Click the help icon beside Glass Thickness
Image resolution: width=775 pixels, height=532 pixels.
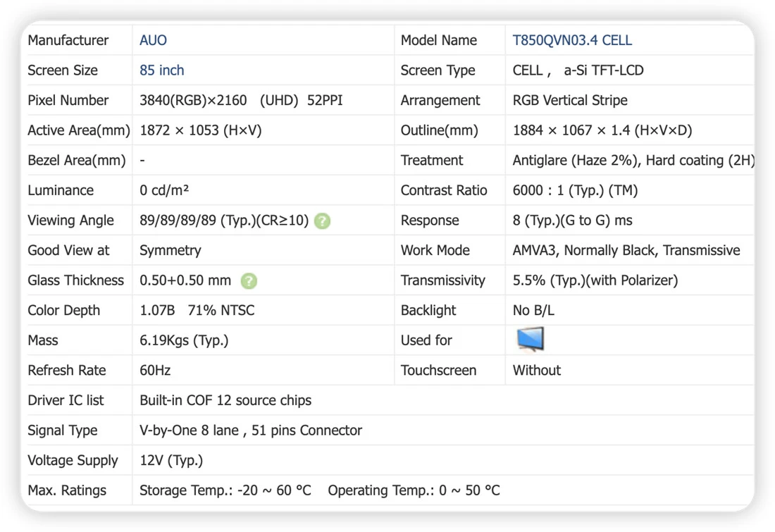(x=249, y=281)
